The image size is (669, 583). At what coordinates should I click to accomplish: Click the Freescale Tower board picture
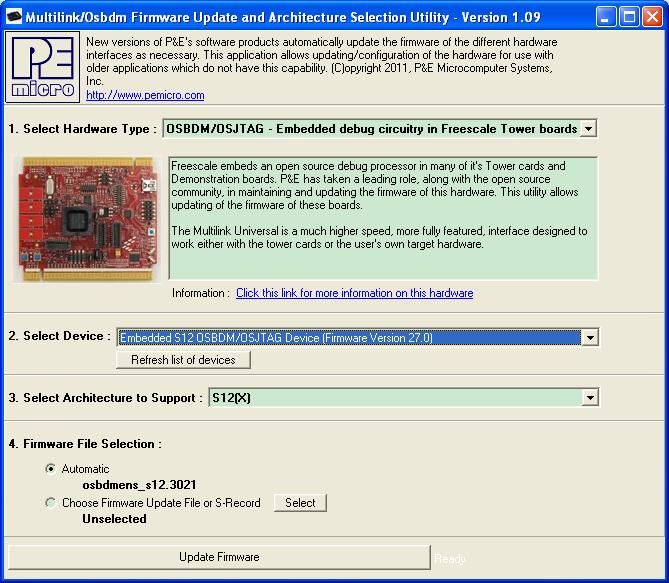88,219
